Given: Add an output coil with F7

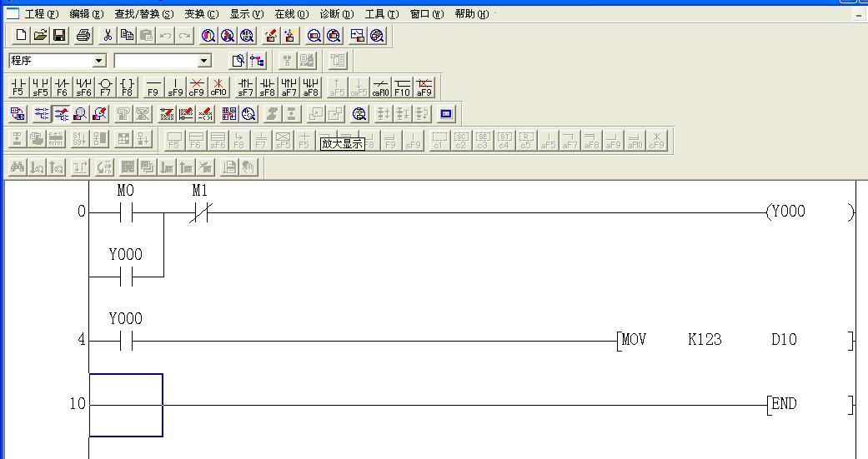Looking at the screenshot, I should coord(105,87).
